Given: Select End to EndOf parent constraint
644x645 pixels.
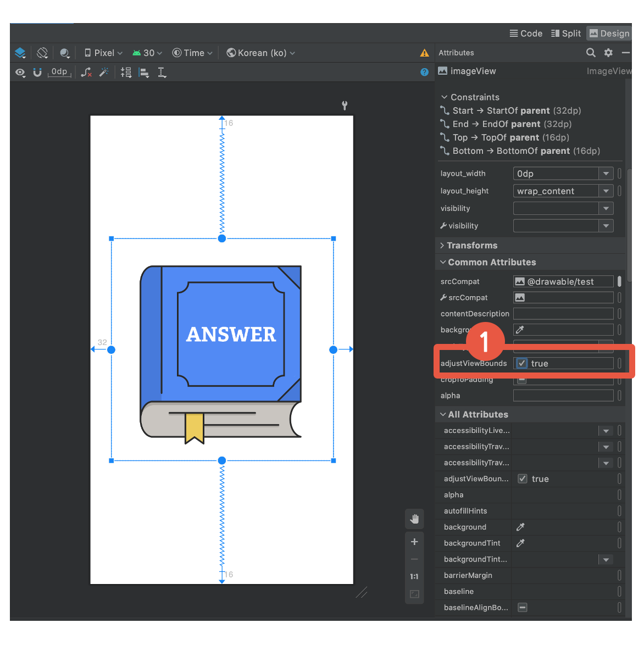Looking at the screenshot, I should tap(506, 124).
